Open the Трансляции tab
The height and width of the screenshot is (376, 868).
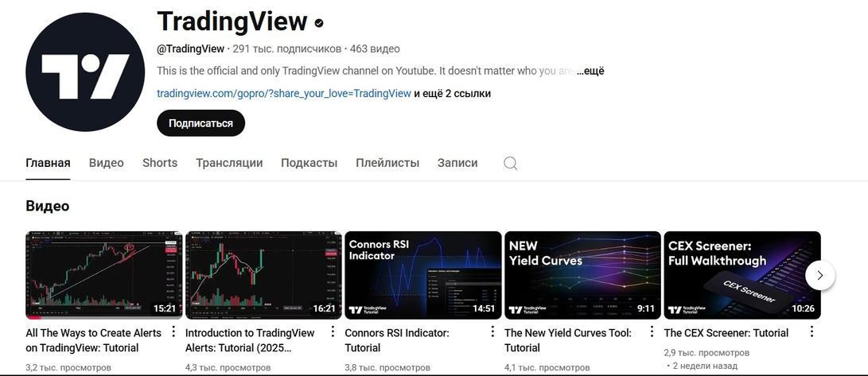tap(229, 163)
